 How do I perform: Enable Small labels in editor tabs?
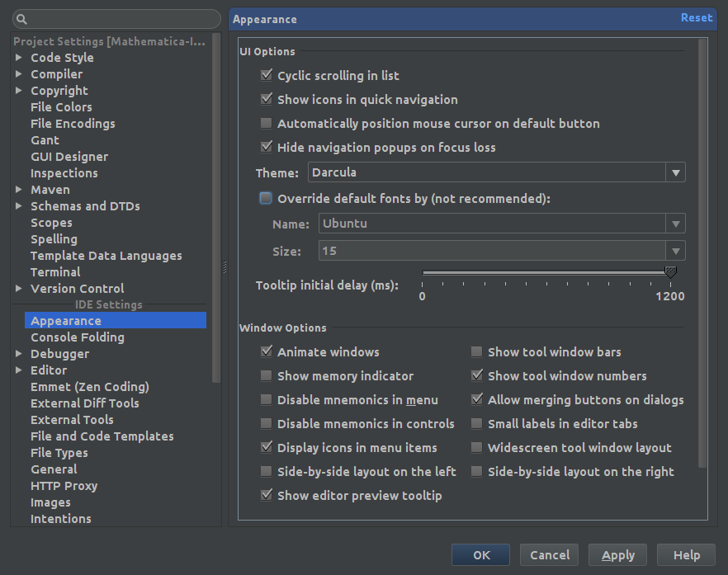(x=477, y=423)
